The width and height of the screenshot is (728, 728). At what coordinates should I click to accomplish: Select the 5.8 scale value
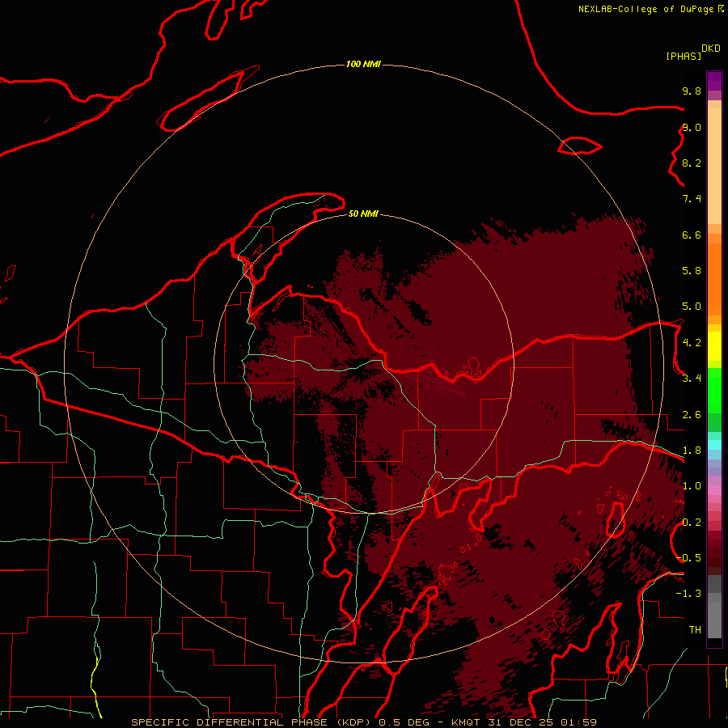(x=692, y=271)
